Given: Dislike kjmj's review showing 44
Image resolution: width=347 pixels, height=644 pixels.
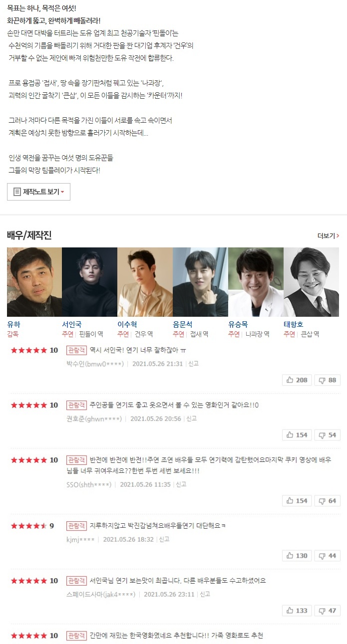Looking at the screenshot, I should (x=327, y=555).
